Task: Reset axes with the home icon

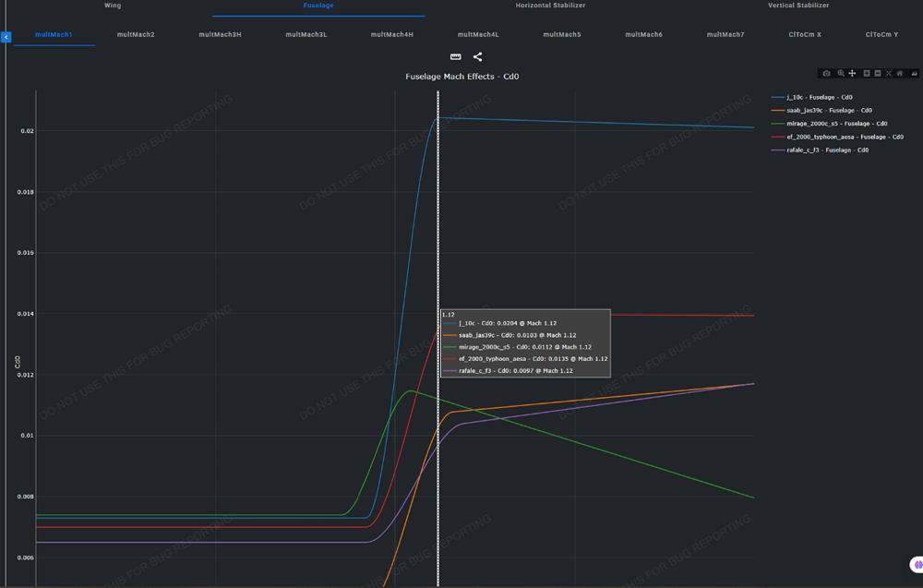Action: [x=900, y=73]
